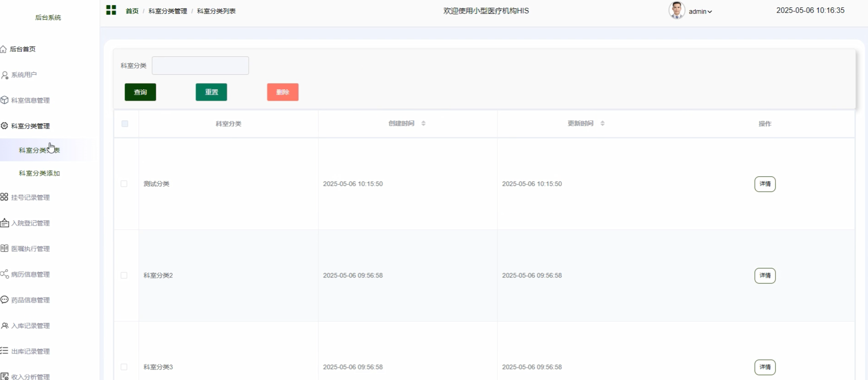Click the share icon beside 病历信息管理
Viewport: 868px width, 380px height.
click(5, 274)
